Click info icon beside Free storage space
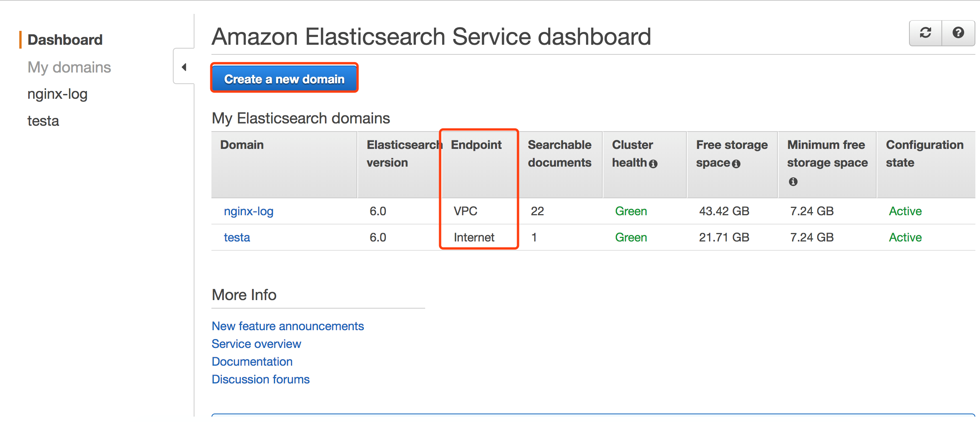Screen dimensions: 980x422 (x=736, y=164)
